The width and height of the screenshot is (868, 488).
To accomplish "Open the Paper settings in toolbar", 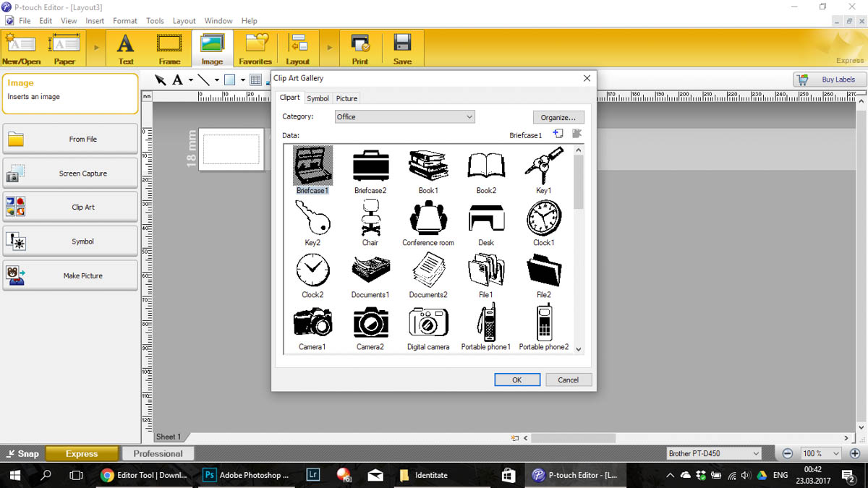I will click(64, 48).
